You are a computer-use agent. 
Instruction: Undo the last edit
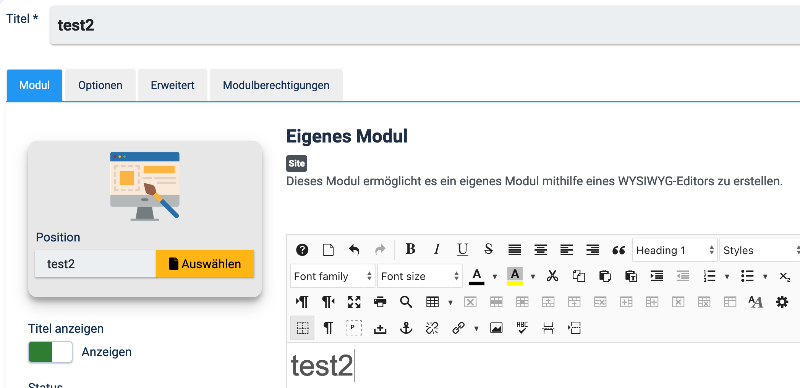point(354,250)
